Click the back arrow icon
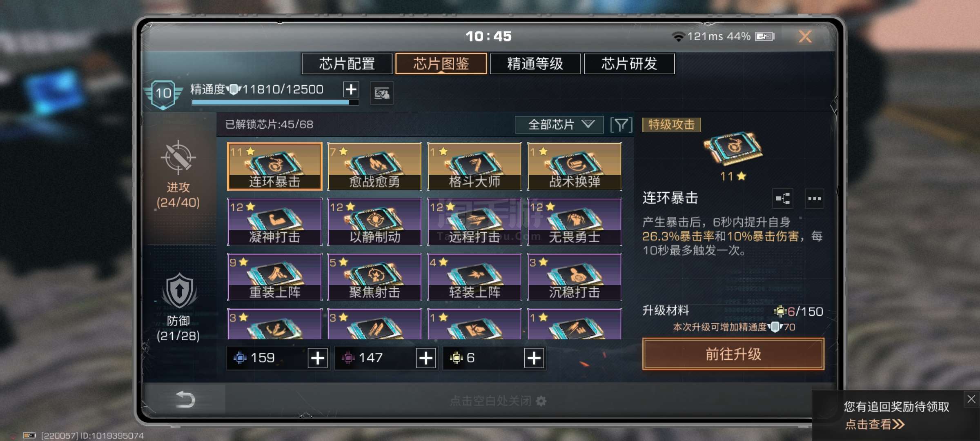This screenshot has height=441, width=980. point(185,399)
